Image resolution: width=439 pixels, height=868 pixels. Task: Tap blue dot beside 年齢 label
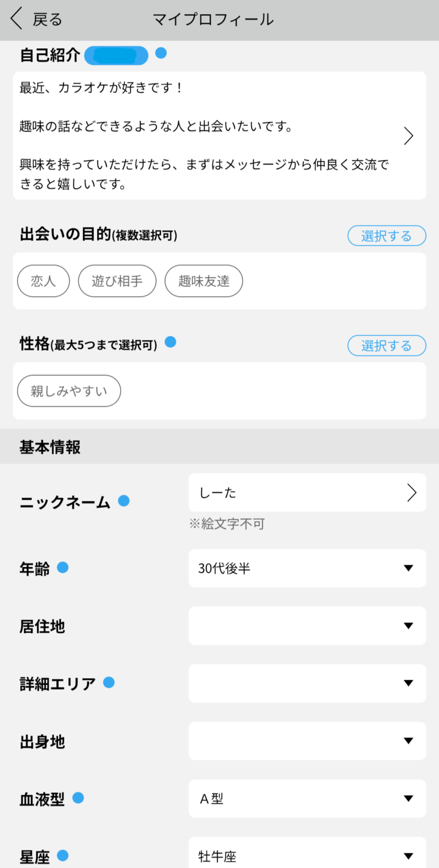coord(63,567)
